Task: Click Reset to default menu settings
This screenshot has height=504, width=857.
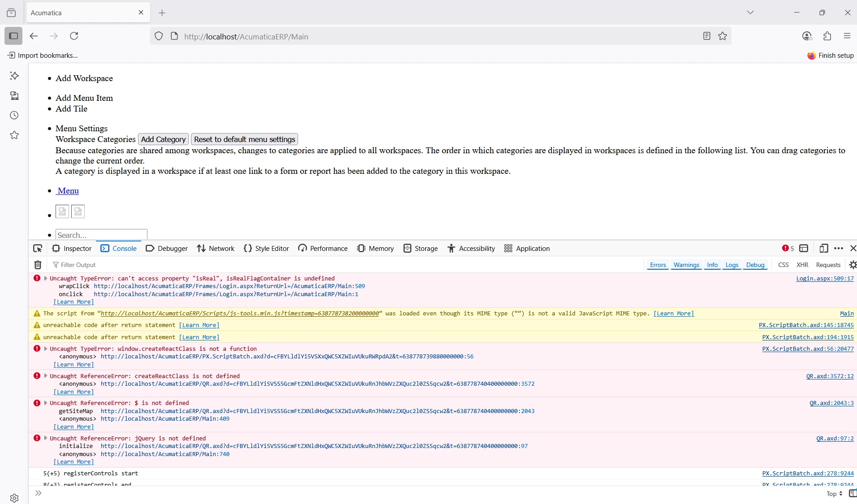Action: coord(244,139)
